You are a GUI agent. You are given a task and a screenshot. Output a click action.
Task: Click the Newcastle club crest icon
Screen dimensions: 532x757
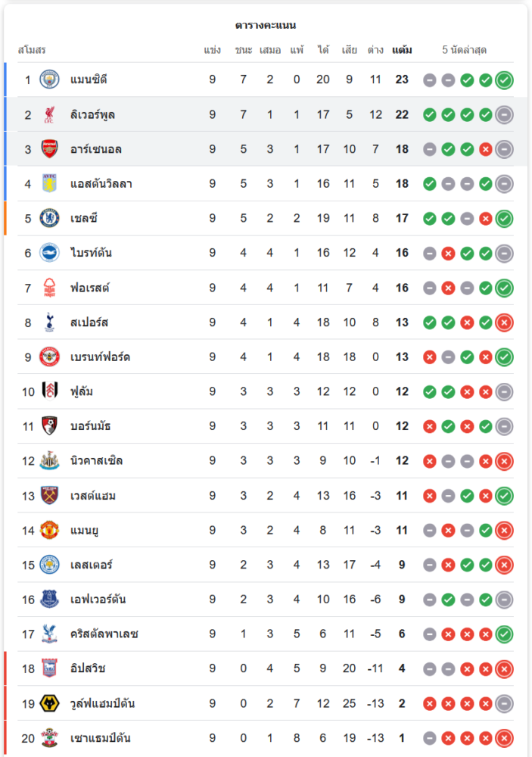pyautogui.click(x=49, y=461)
